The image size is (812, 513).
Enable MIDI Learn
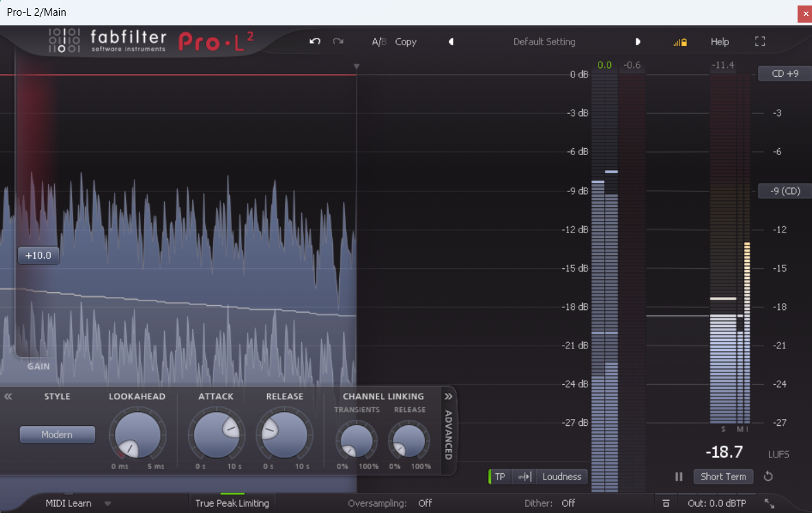(69, 503)
